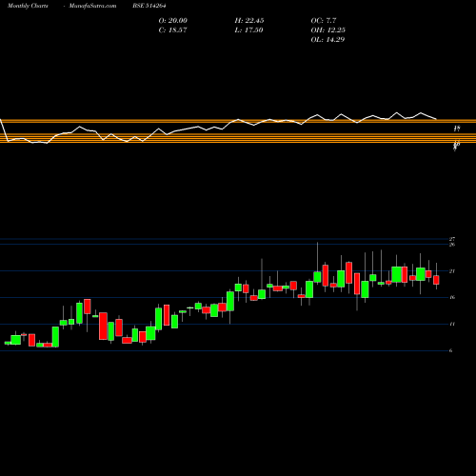Click the "OL: 14.29" statistic

(327, 40)
